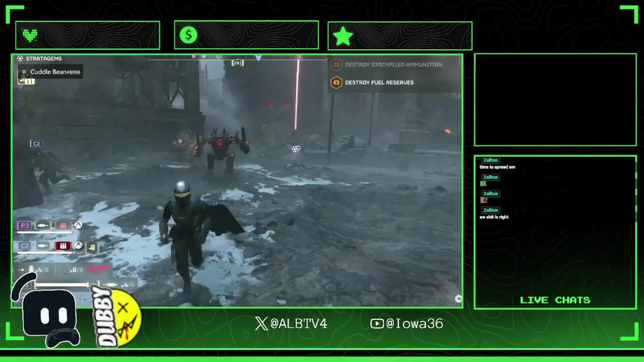Click the chat message 'aw shit is right'
Viewport: 644px width, 362px height.
[x=494, y=217]
